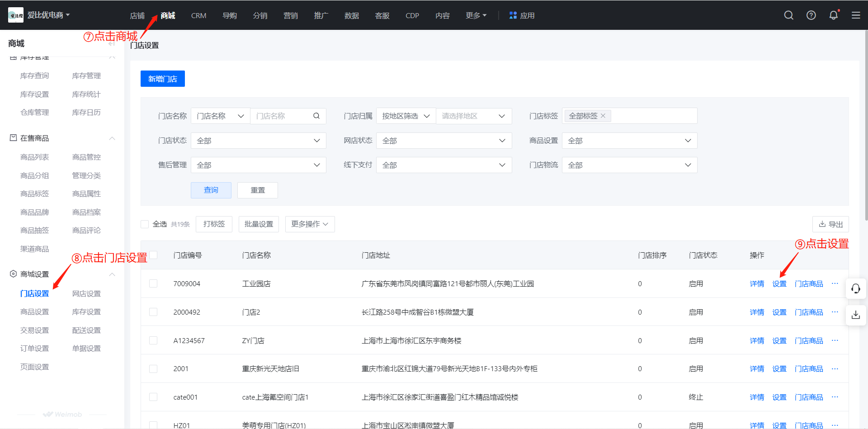Open the hamburger menu in top bar
868x429 pixels.
pos(856,15)
